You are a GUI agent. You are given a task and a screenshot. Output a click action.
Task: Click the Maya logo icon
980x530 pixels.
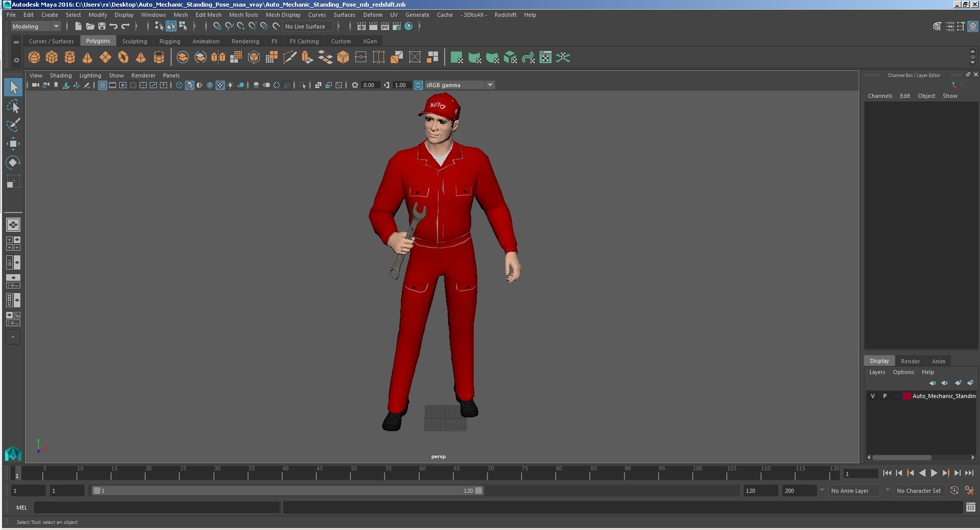[13, 453]
